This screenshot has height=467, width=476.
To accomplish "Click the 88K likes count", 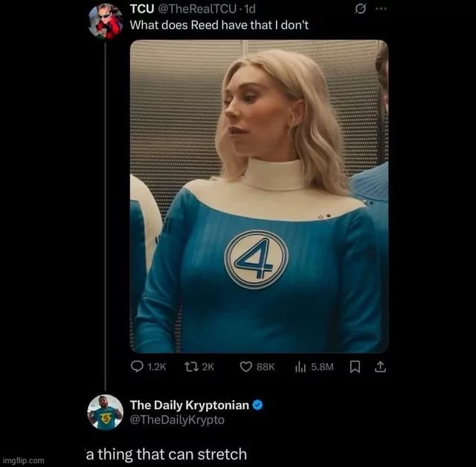I will [266, 367].
